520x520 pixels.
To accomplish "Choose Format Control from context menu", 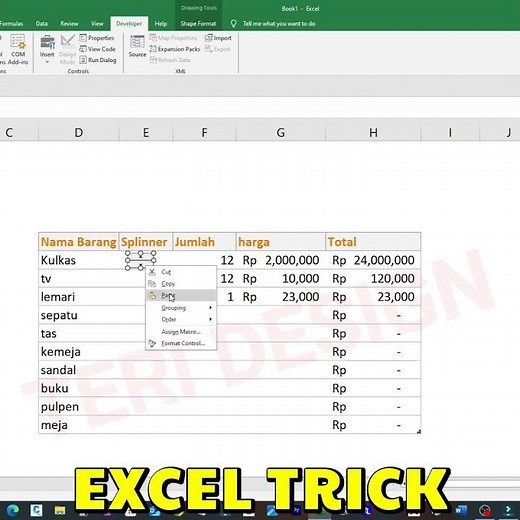I will pos(181,343).
